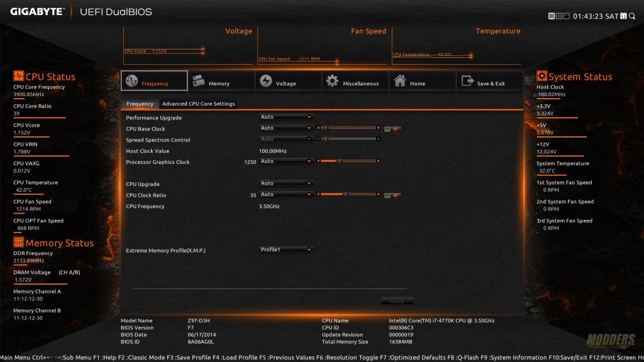Click the +12V 12.024V reading
This screenshot has width=644, height=362.
click(x=547, y=152)
